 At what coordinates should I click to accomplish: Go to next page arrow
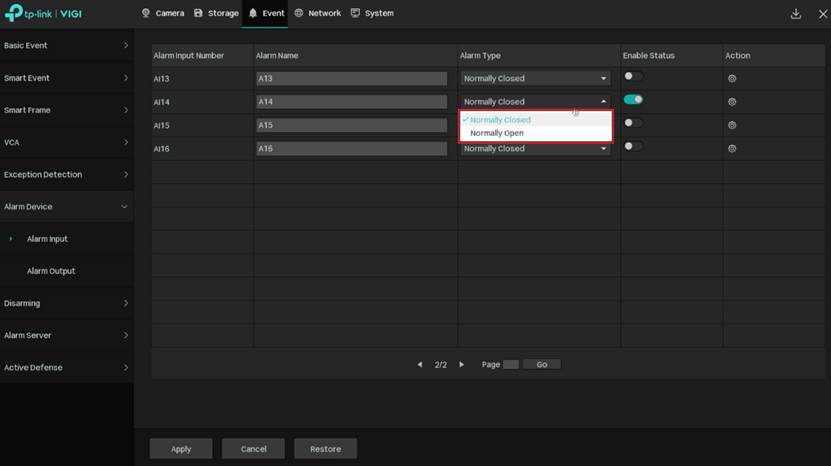[x=461, y=365]
